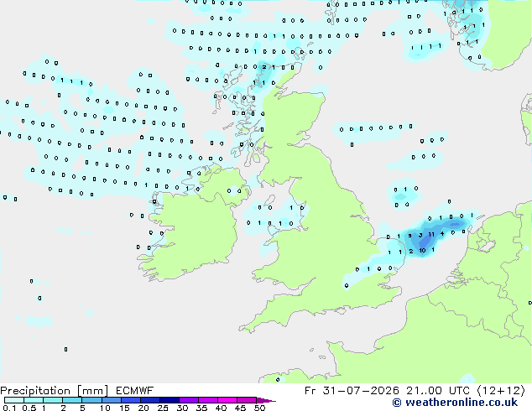Click the 5–10 mm legend color swatch
The width and height of the screenshot is (532, 411).
[91, 400]
